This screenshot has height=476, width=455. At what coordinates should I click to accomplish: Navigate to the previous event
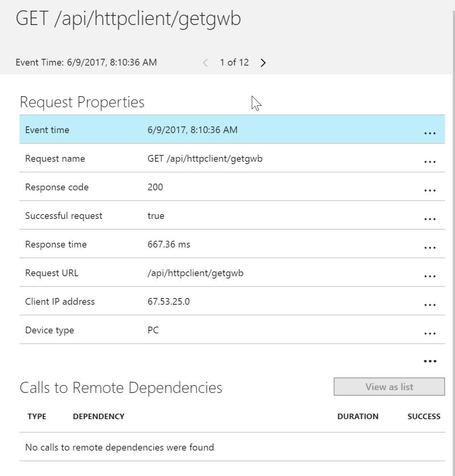tap(205, 63)
